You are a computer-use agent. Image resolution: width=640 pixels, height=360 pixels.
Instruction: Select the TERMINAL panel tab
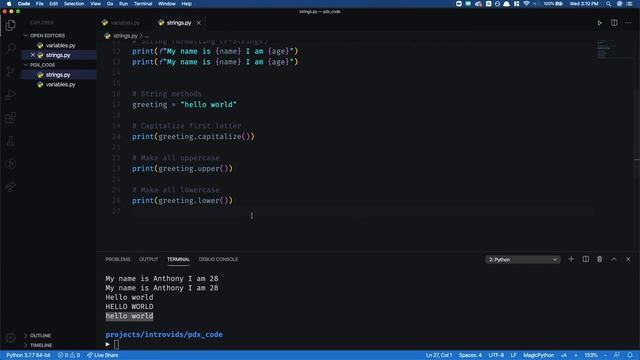178,260
